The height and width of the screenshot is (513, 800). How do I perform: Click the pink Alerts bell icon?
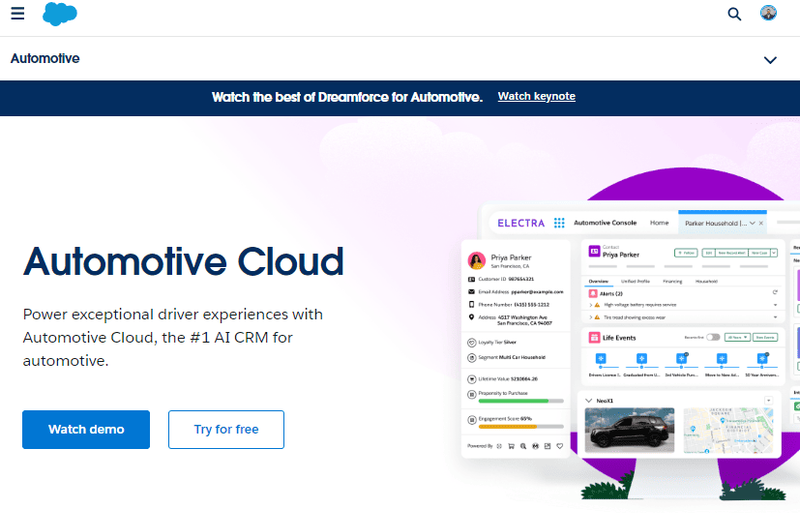[593, 294]
